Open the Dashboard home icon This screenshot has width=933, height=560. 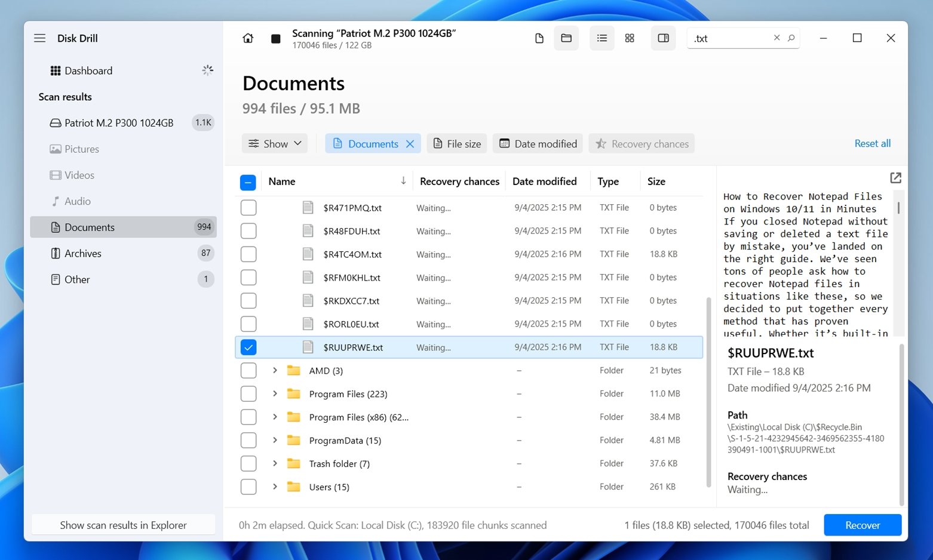click(248, 38)
